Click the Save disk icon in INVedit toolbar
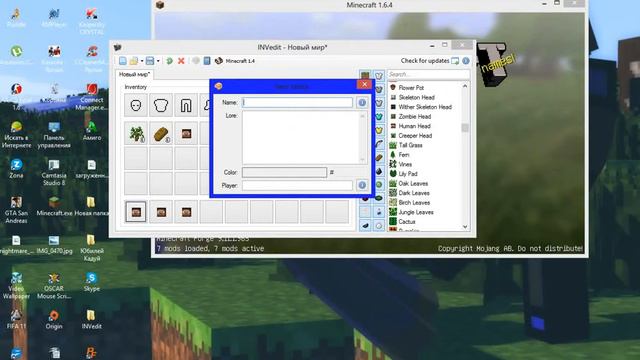The height and width of the screenshot is (360, 640). (x=150, y=61)
